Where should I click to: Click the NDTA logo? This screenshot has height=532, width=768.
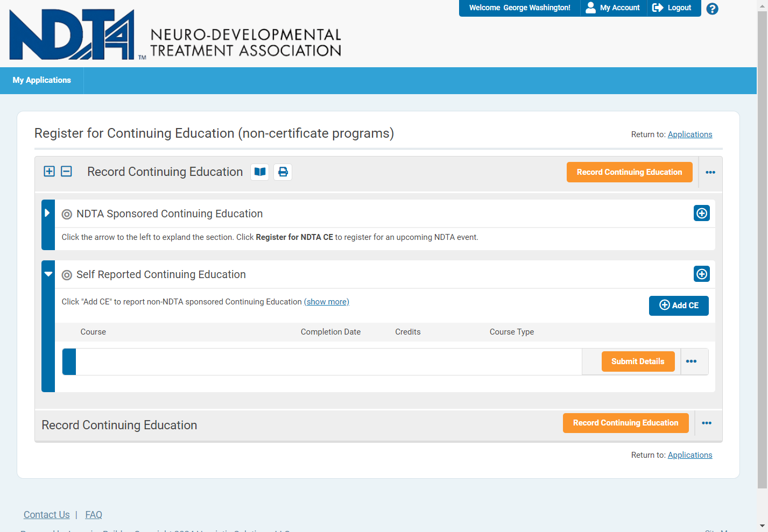175,34
